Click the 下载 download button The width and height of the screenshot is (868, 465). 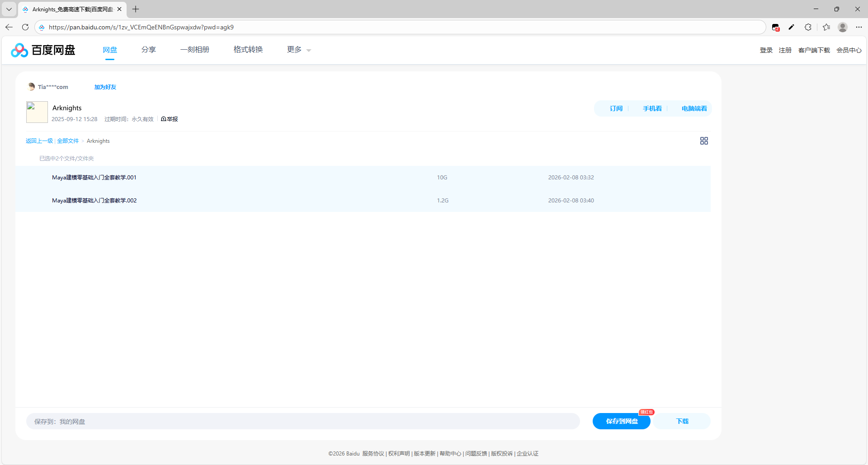(x=682, y=421)
